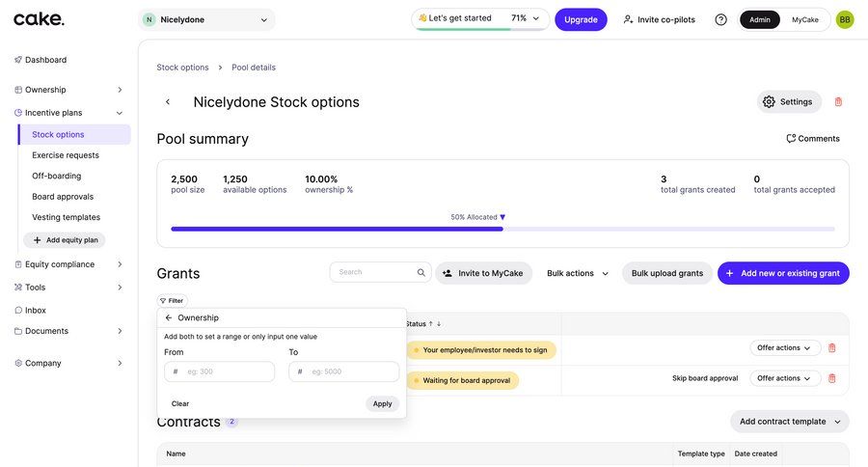Click Add new or existing grant
This screenshot has width=868, height=467.
click(x=783, y=273)
